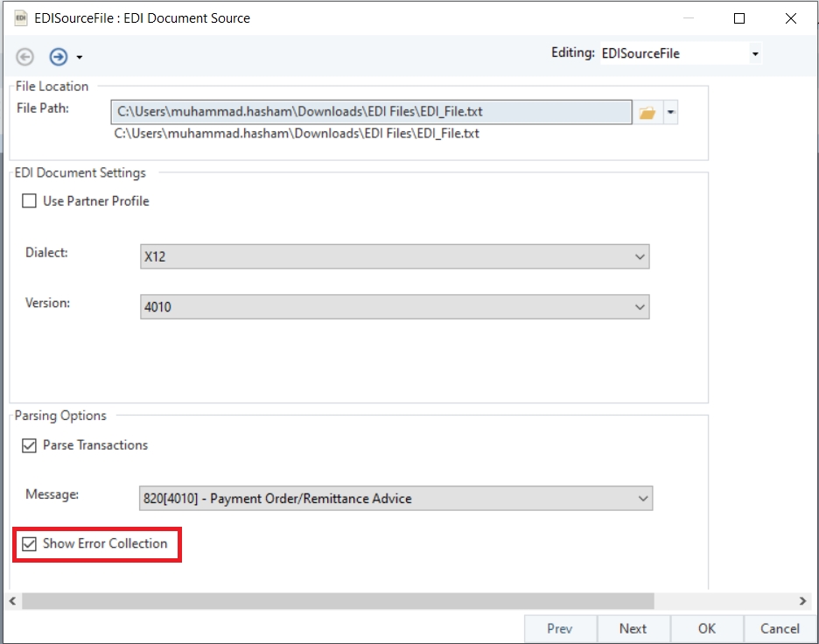Open the Message 820[4010] combo box
819x644 pixels.
[395, 498]
